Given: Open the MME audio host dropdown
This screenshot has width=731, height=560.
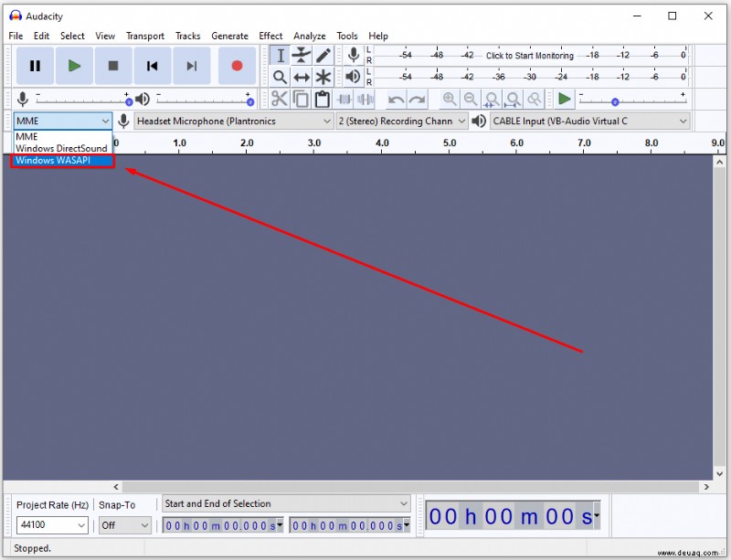Looking at the screenshot, I should 62,122.
